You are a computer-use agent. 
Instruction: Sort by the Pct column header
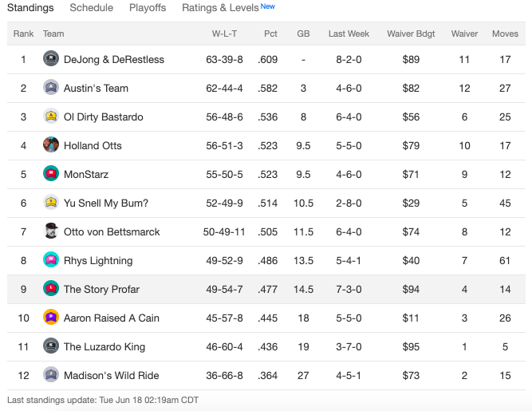point(270,34)
